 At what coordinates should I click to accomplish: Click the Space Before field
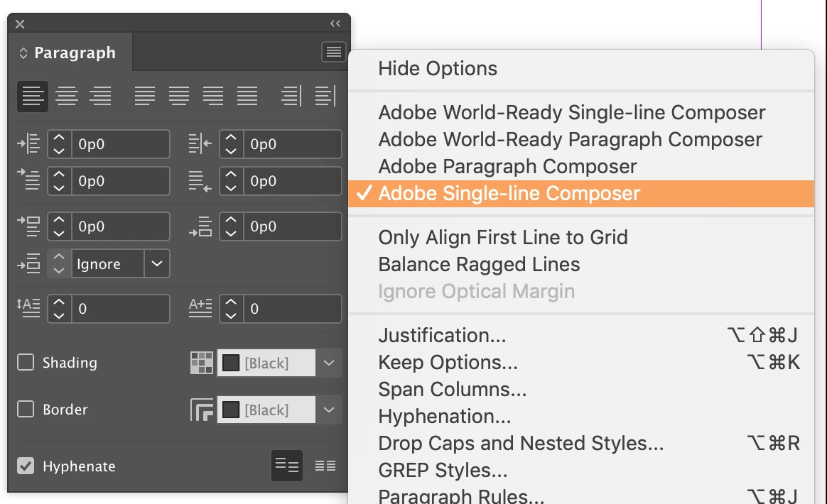tap(121, 226)
